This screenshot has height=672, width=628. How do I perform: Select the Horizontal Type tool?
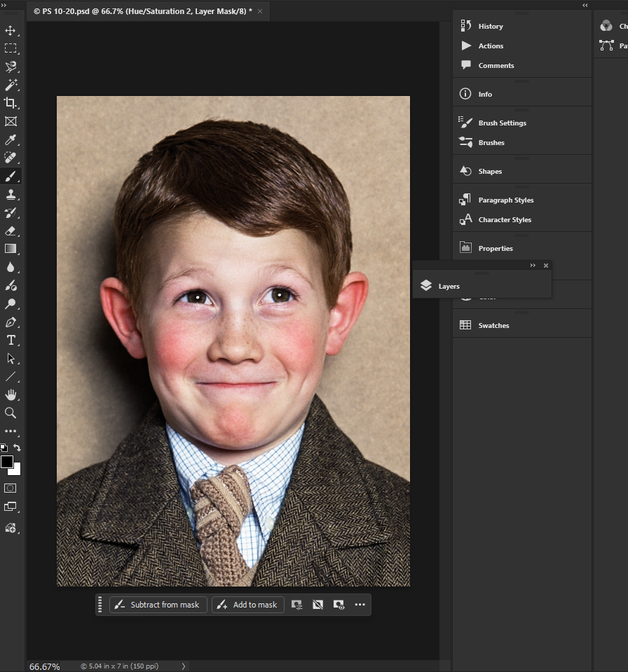[x=11, y=341]
